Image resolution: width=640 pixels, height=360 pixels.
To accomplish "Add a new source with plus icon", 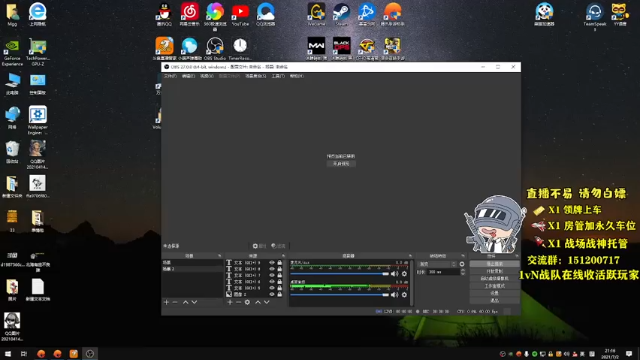I will (x=230, y=302).
